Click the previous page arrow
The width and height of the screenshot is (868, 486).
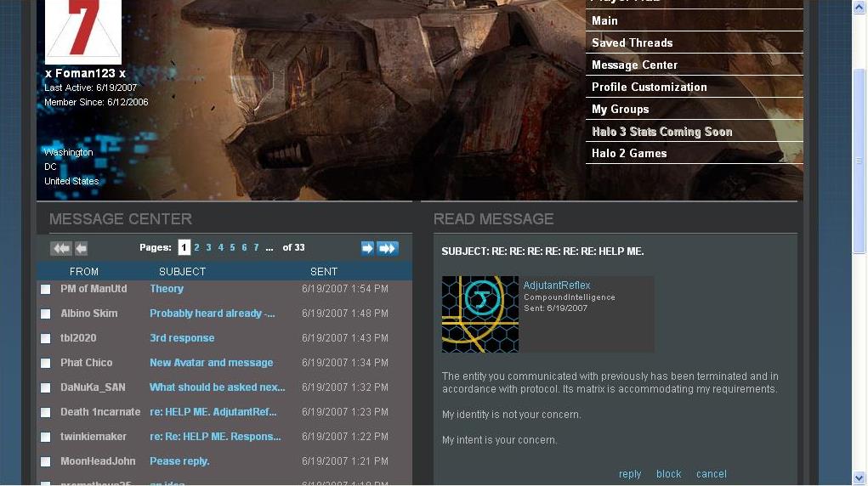click(x=81, y=248)
